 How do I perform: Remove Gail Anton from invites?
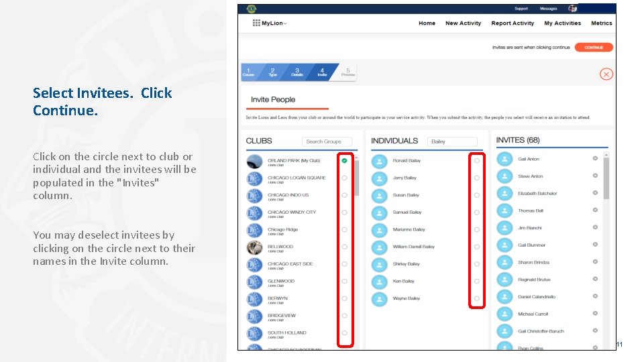coord(595,158)
